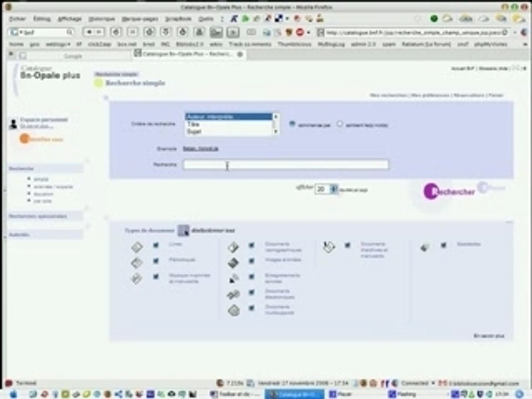Open the 'box.net' bookmark
Screen dimensions: 532x399
126,44
